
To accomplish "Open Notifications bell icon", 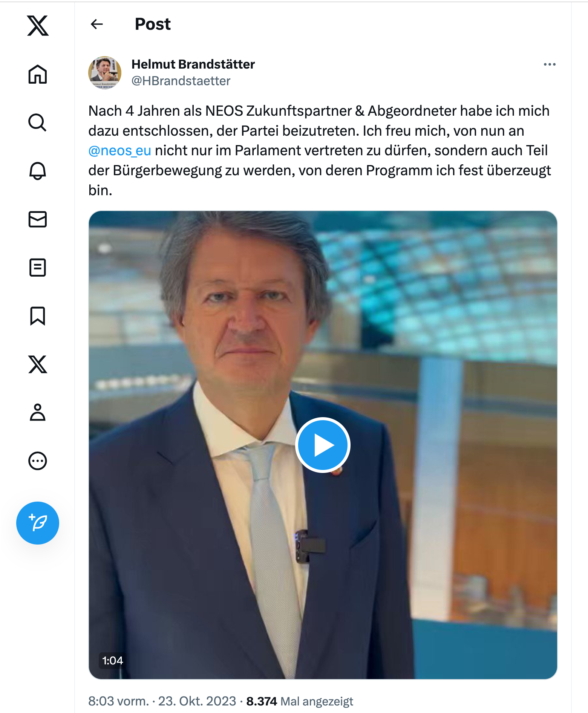I will [x=38, y=171].
